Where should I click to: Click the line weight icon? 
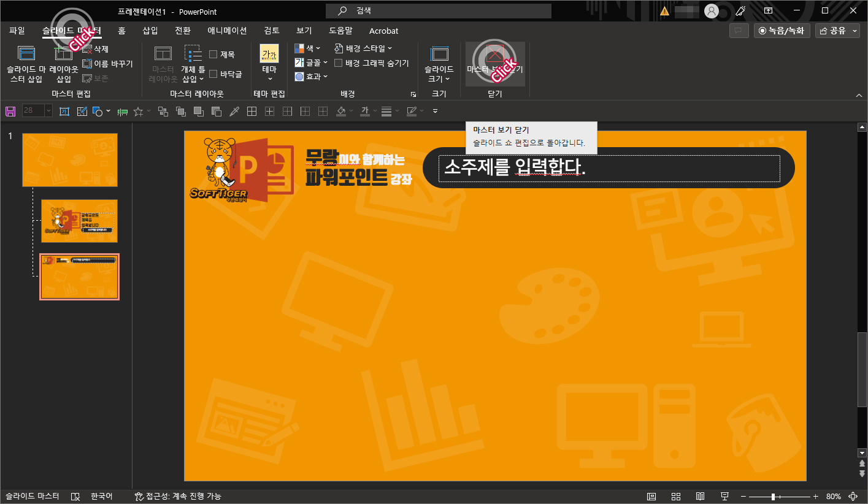pos(386,111)
